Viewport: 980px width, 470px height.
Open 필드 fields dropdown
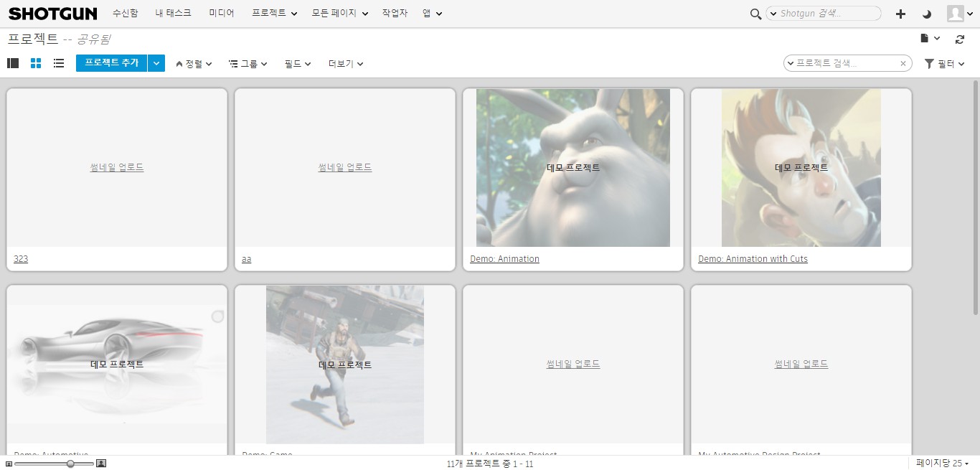point(298,64)
